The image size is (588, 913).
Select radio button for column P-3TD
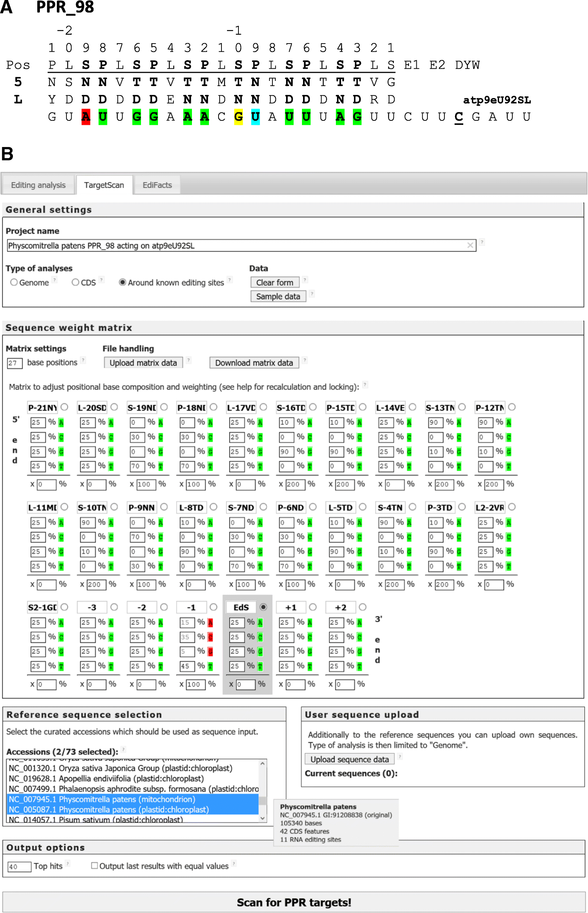(462, 507)
